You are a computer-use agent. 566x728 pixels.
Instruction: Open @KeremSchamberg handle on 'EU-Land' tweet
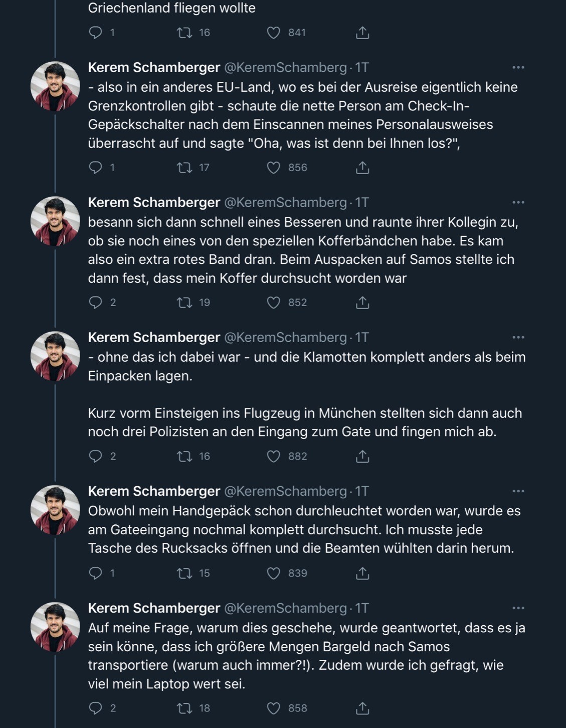coord(285,67)
